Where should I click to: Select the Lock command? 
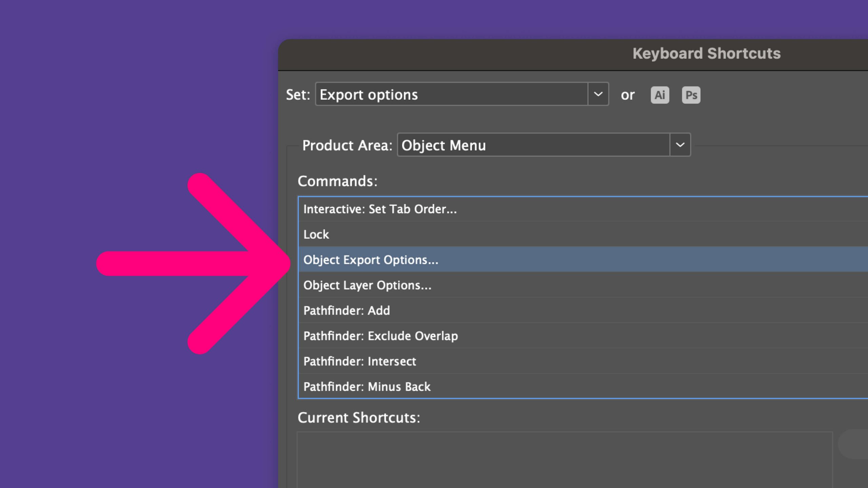pos(316,235)
